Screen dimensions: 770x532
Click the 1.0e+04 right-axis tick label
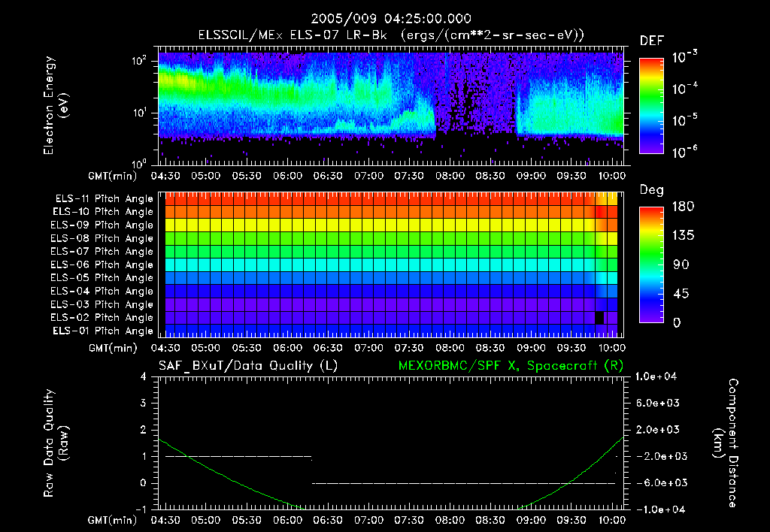[656, 377]
